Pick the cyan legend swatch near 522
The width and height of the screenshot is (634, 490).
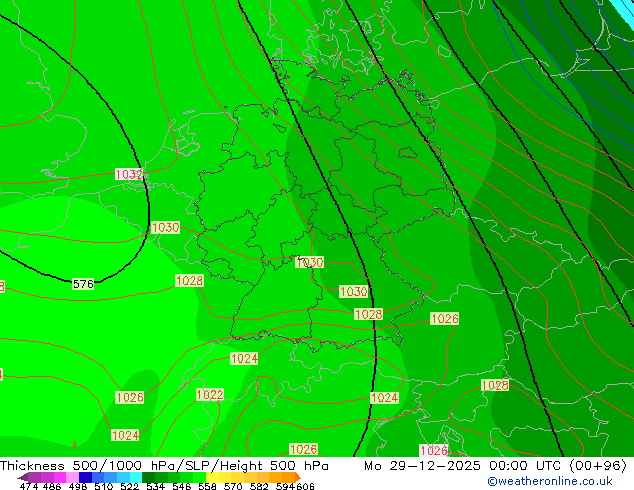click(136, 477)
